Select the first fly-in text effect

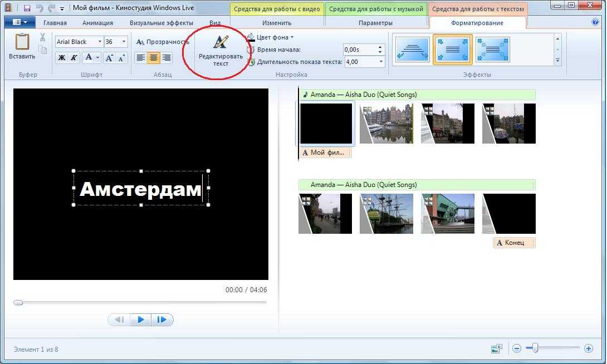[x=413, y=50]
